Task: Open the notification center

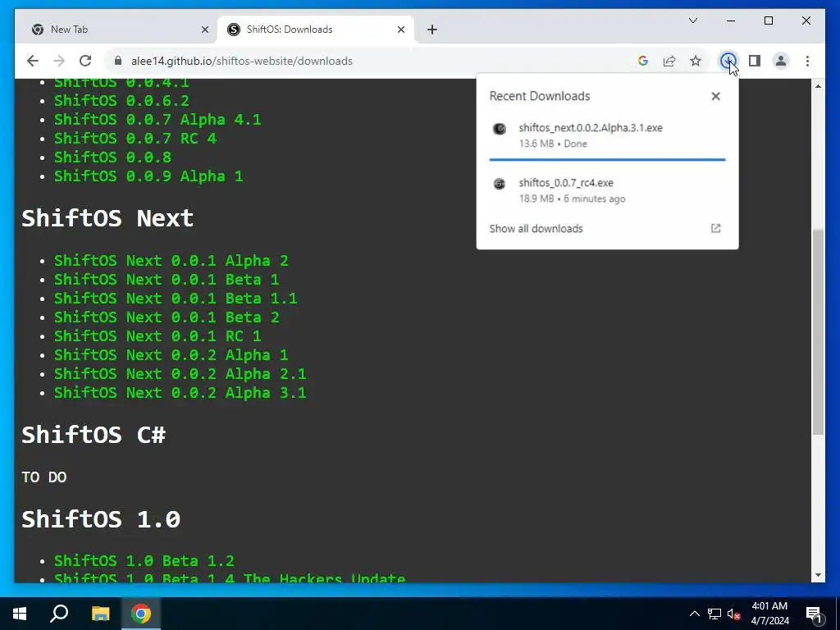Action: coord(814,614)
